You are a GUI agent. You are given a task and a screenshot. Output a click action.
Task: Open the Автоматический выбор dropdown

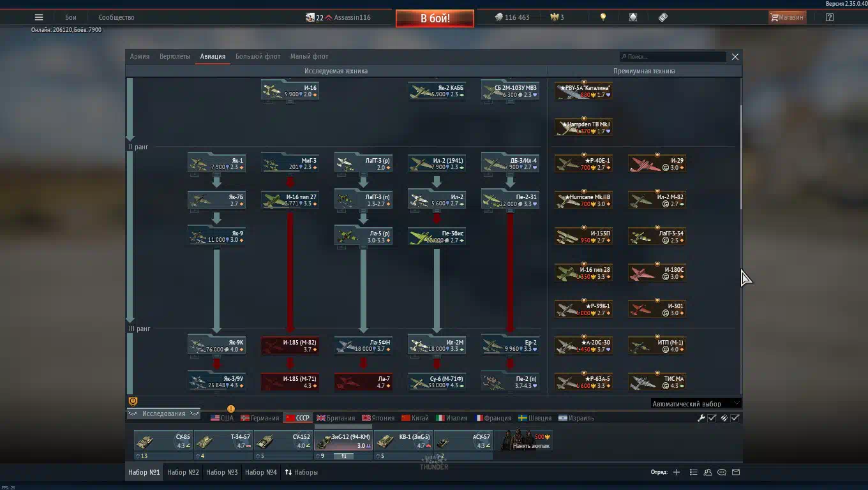pos(696,403)
